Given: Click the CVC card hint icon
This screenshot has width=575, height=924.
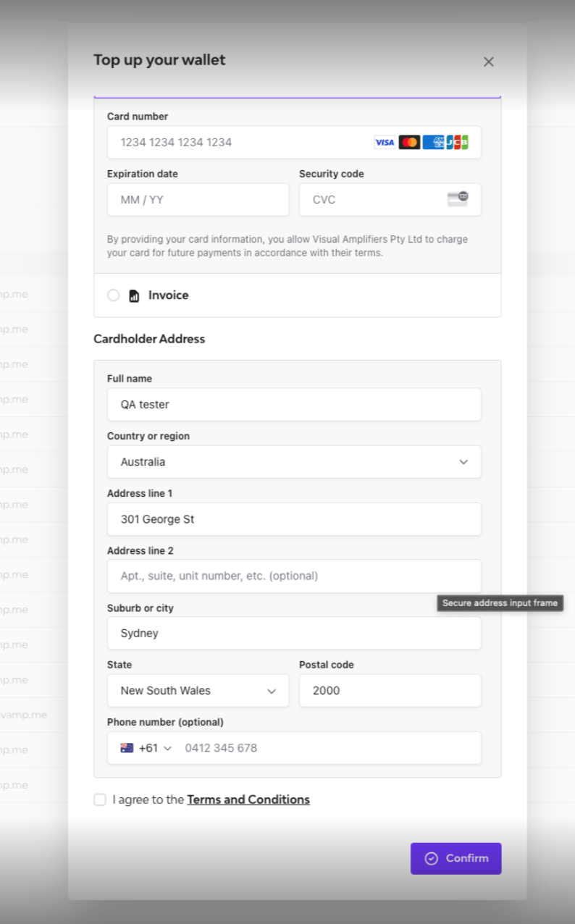Looking at the screenshot, I should 458,199.
